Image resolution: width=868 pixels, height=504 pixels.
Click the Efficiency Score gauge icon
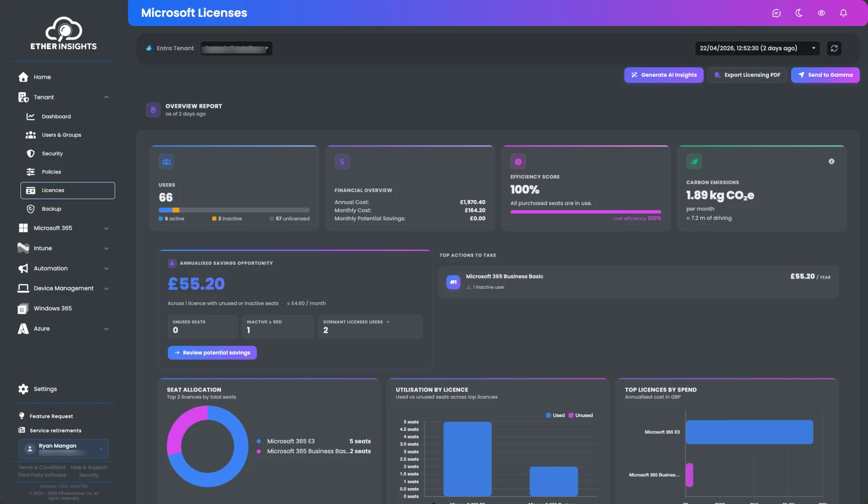click(518, 162)
